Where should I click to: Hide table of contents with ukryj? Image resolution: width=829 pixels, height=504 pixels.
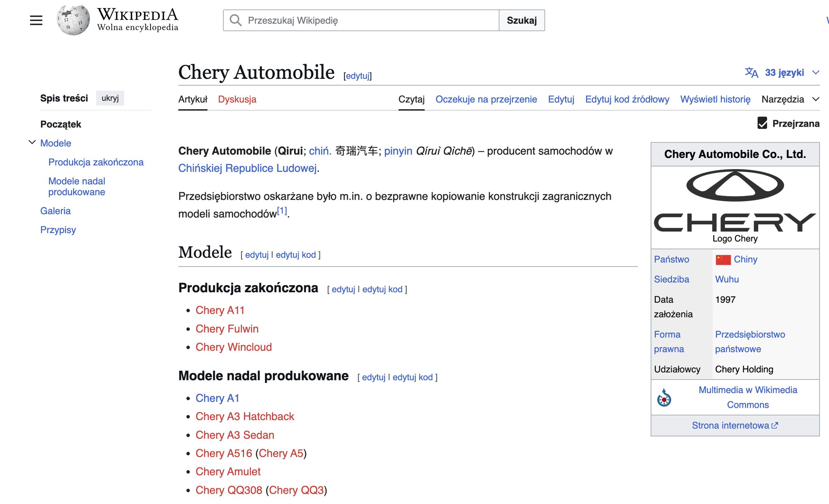click(110, 98)
